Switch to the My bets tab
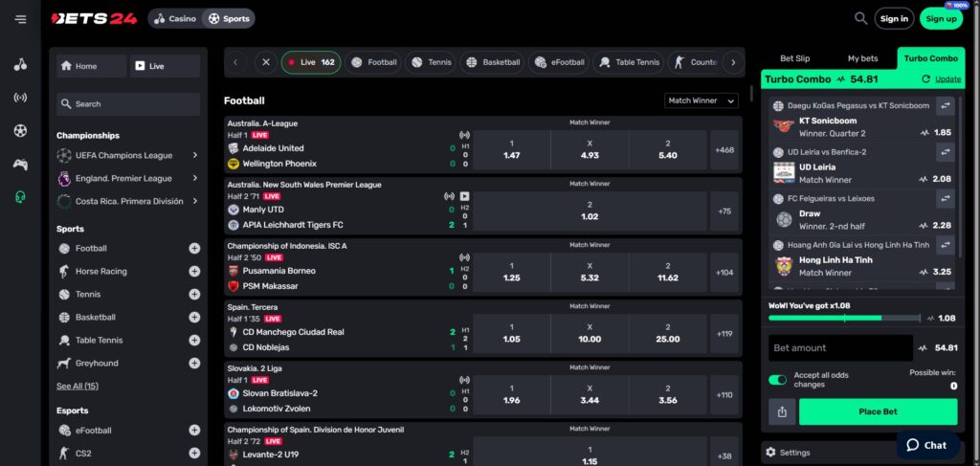 click(x=862, y=58)
